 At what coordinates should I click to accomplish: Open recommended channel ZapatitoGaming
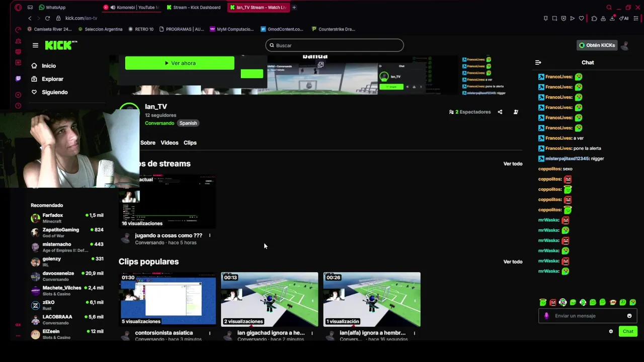pos(67,232)
